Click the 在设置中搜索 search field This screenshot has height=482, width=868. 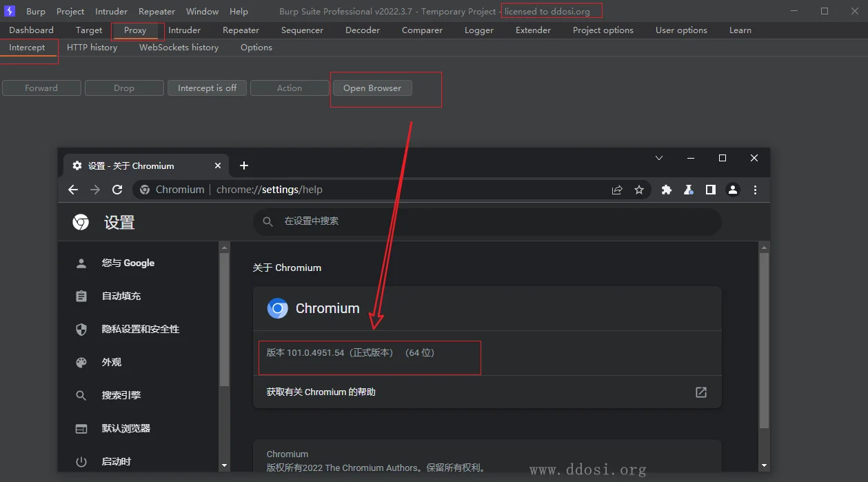pos(487,221)
